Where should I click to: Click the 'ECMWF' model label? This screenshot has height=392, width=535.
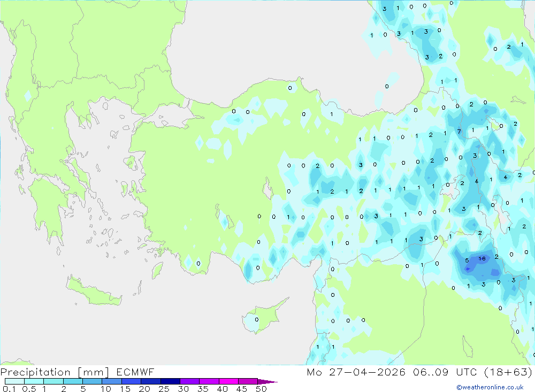[135, 372]
